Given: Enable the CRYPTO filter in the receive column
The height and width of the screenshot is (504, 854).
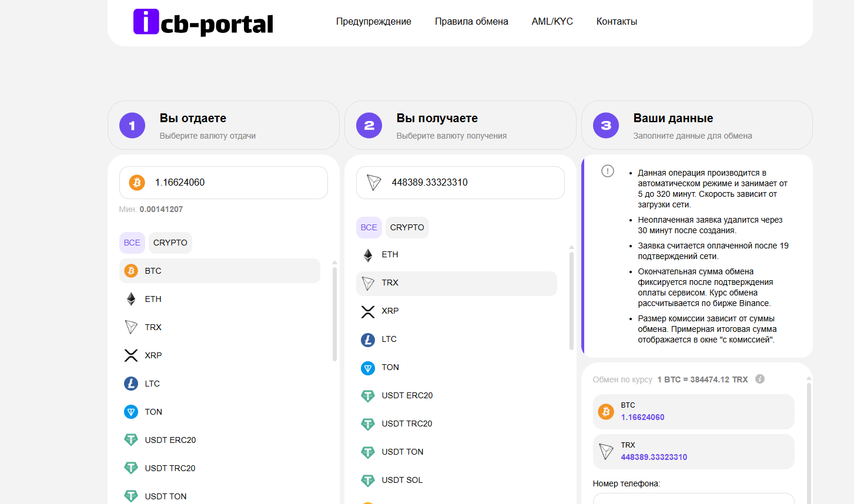Looking at the screenshot, I should coord(407,227).
